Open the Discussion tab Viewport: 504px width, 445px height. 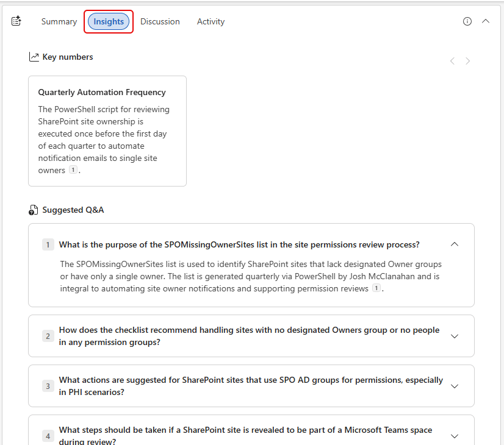click(x=160, y=21)
